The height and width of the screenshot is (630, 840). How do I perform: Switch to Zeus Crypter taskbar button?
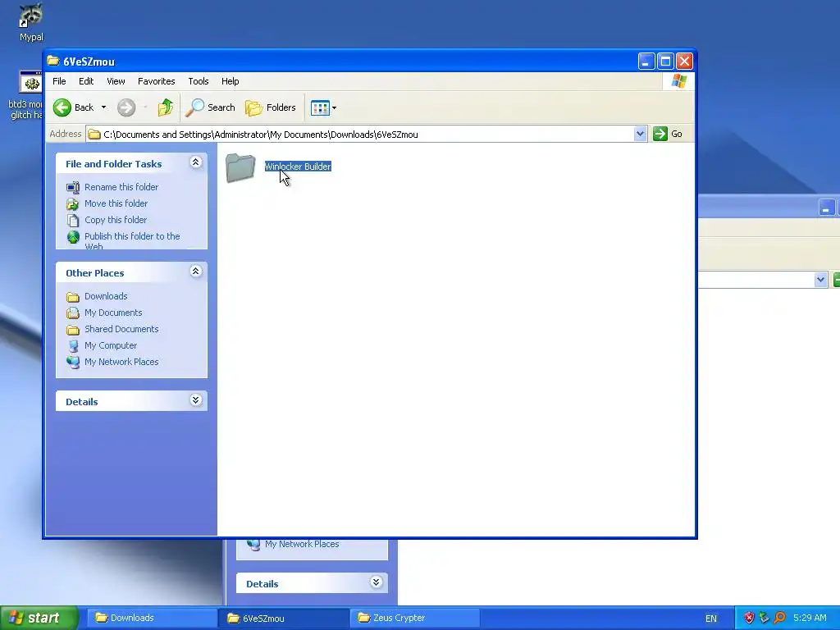click(415, 619)
